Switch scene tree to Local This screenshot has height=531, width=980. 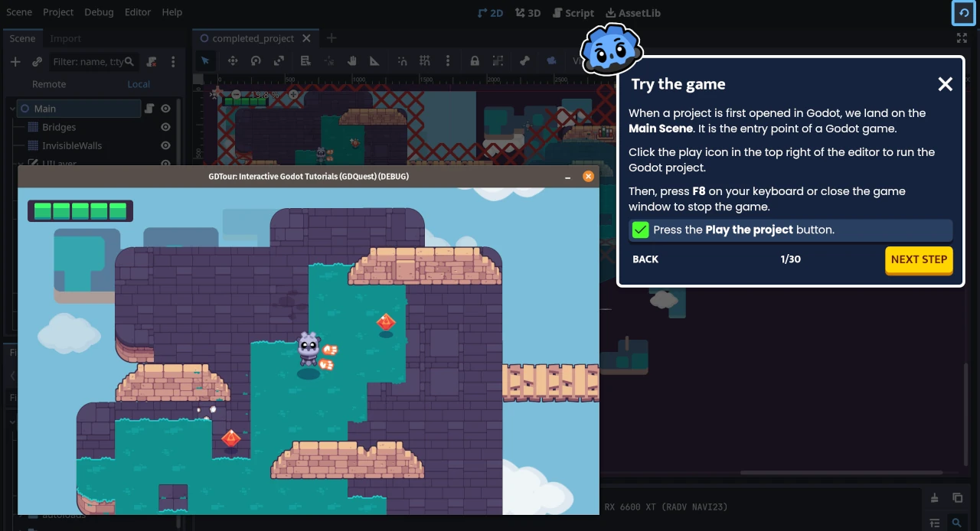139,84
